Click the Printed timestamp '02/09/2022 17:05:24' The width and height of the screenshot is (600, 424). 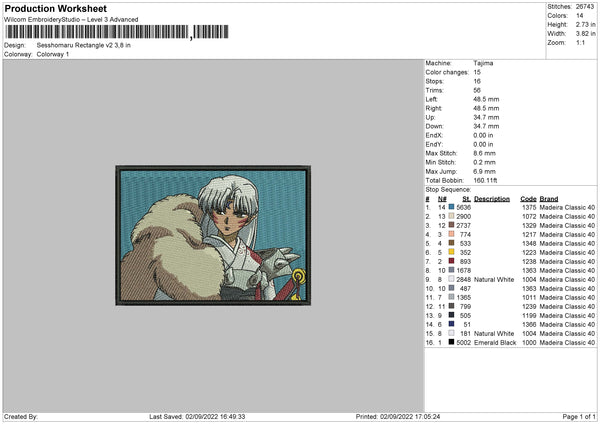click(410, 416)
